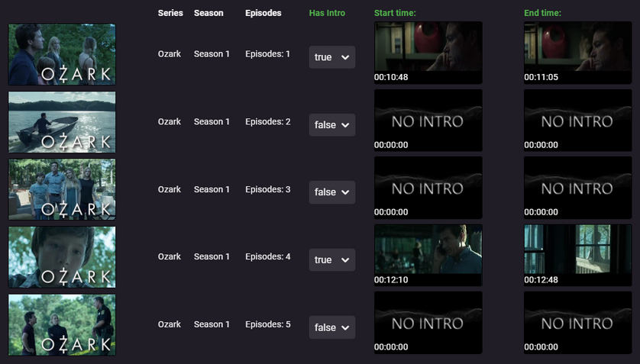640x364 pixels.
Task: Select the start frame at 00:12:10
Action: [x=428, y=255]
